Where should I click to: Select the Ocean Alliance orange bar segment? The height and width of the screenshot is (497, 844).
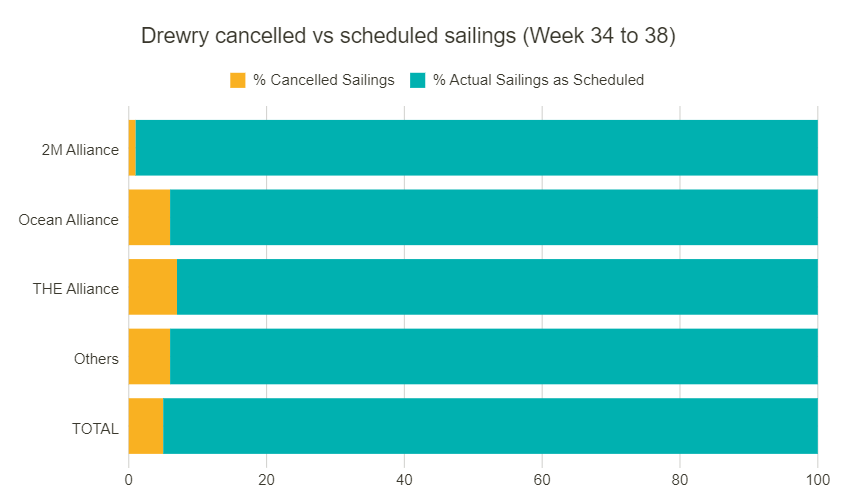point(149,217)
